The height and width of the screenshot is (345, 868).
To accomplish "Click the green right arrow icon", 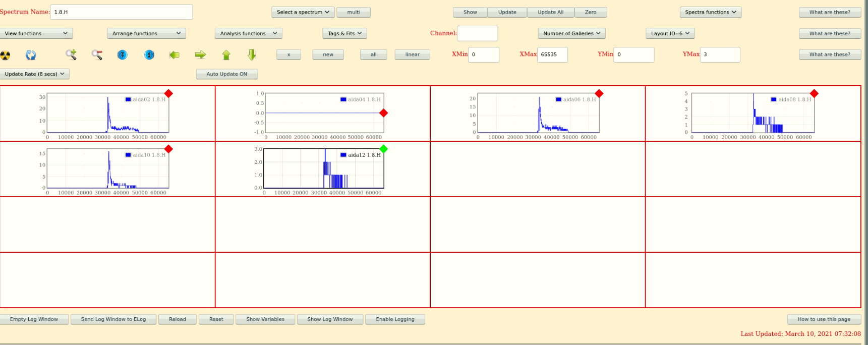I will pos(200,54).
